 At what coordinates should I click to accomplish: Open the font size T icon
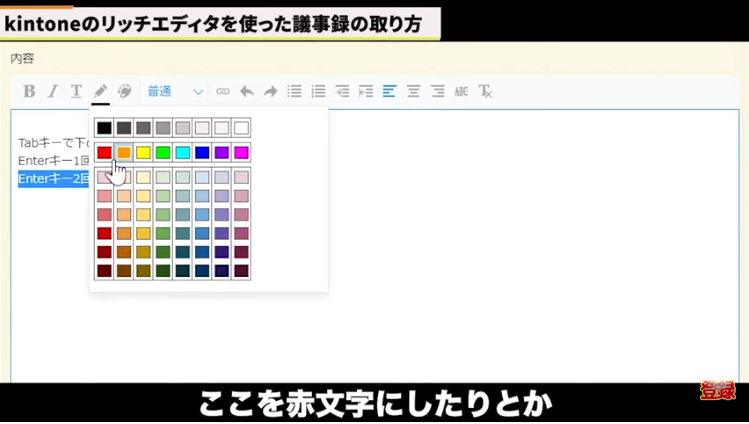(76, 91)
